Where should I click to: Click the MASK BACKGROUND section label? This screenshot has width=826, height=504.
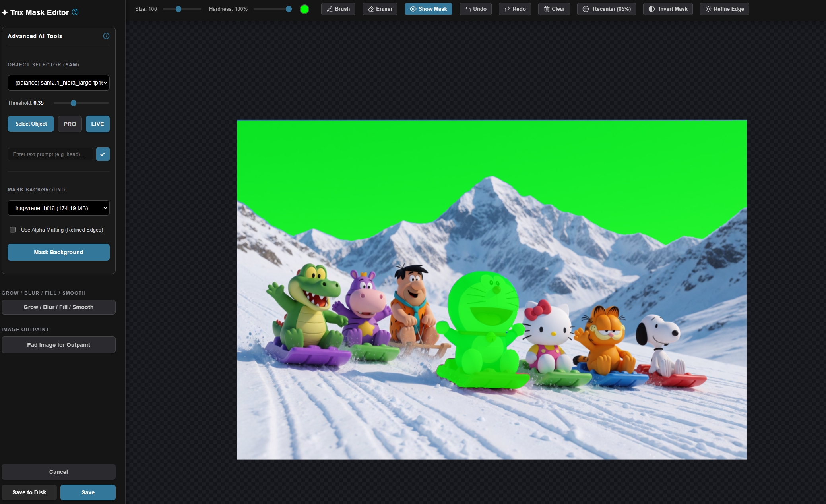pyautogui.click(x=36, y=189)
